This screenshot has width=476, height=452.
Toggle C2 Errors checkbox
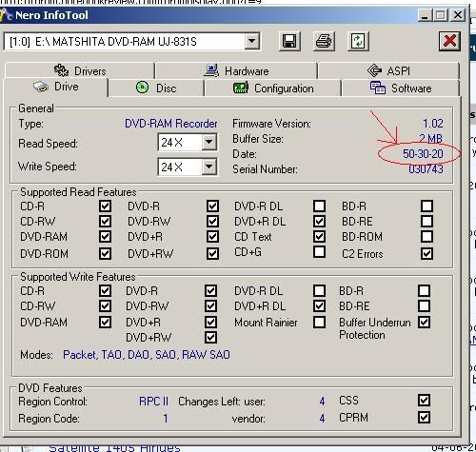point(426,253)
